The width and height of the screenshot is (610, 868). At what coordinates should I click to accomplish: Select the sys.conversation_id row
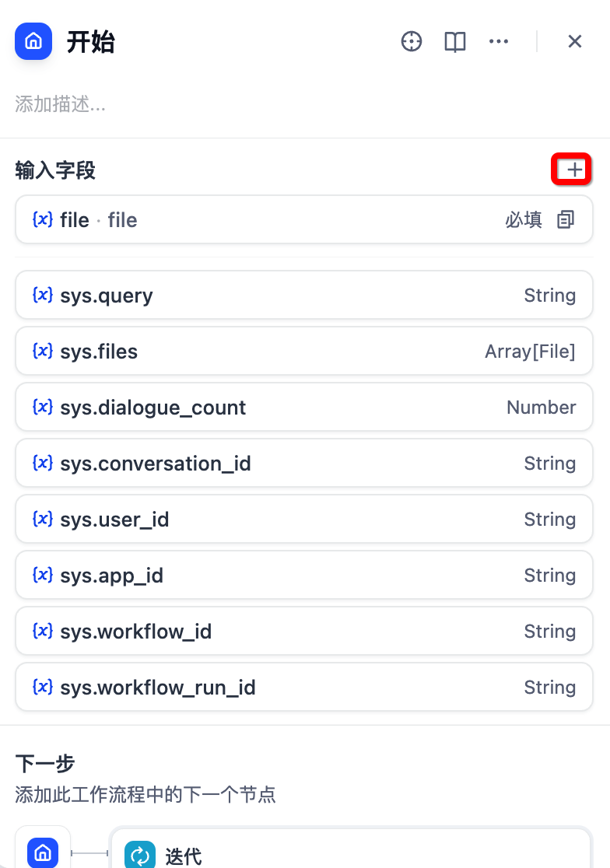coord(304,463)
